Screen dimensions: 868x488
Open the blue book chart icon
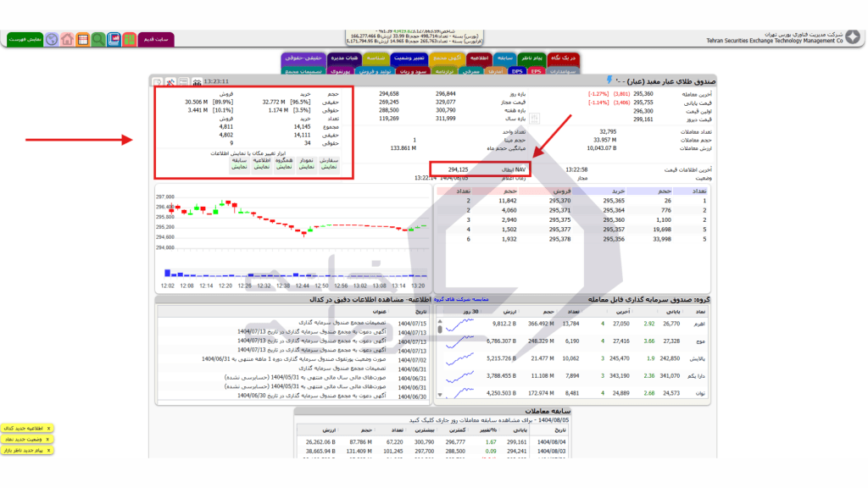(114, 39)
